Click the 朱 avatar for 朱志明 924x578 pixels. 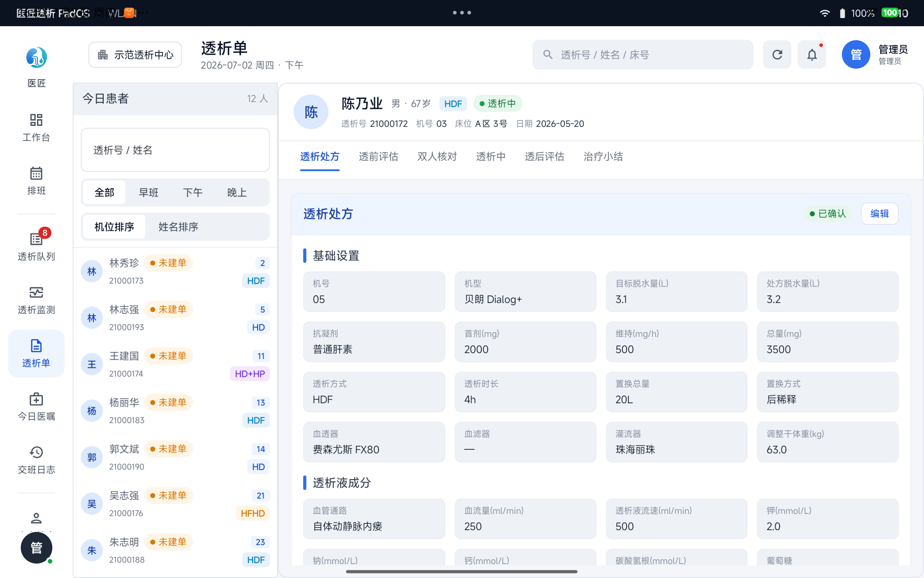[x=92, y=550]
